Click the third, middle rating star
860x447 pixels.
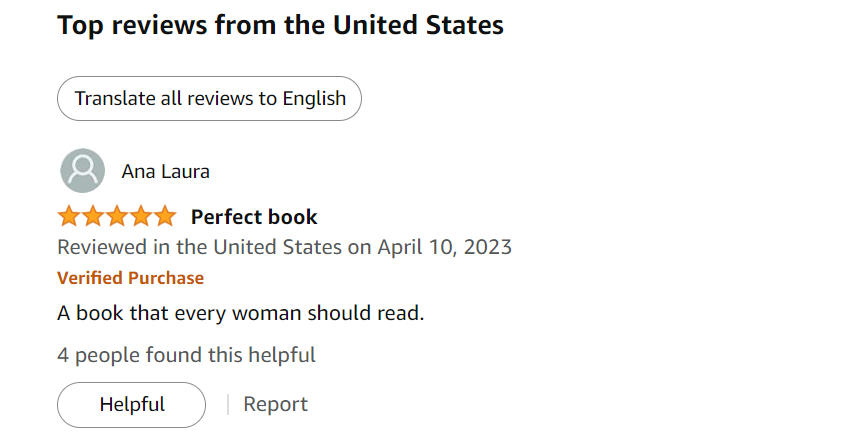click(x=117, y=216)
